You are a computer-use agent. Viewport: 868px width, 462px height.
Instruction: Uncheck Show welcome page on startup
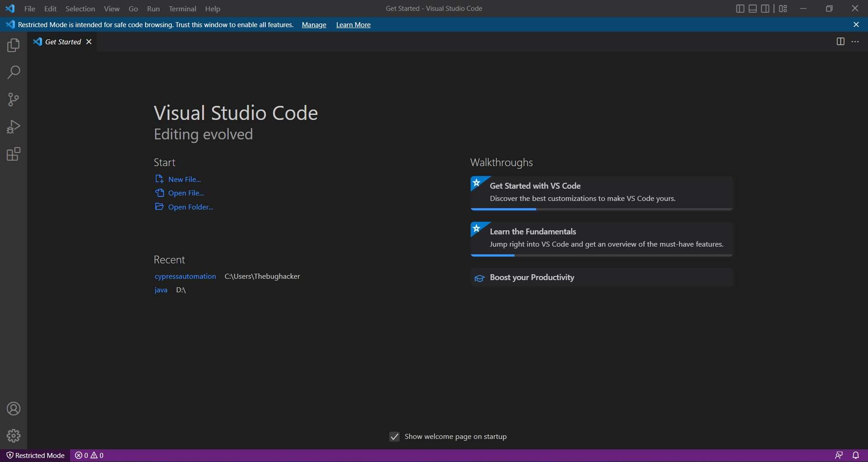[x=394, y=437]
